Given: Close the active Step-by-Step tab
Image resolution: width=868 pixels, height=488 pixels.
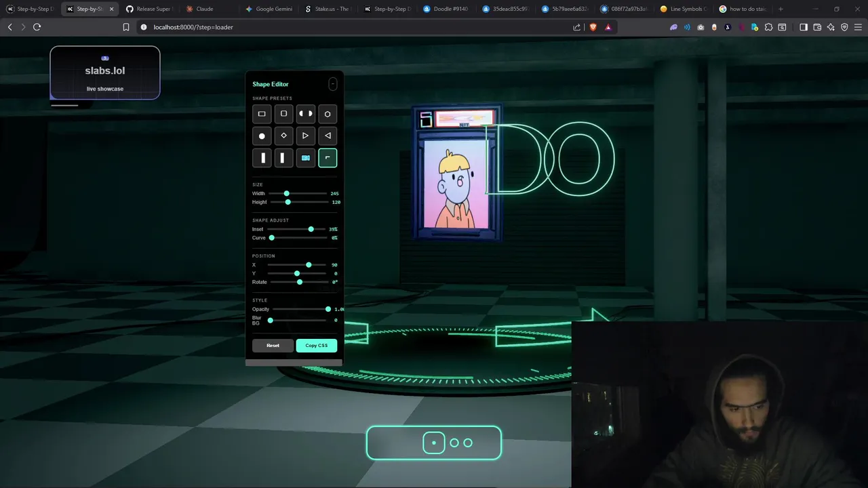Looking at the screenshot, I should [111, 9].
